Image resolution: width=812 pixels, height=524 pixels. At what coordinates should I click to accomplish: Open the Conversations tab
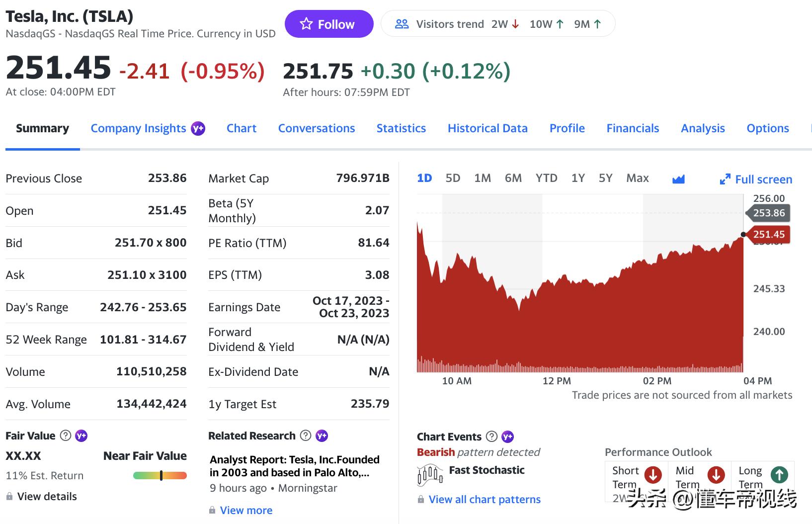(x=317, y=128)
